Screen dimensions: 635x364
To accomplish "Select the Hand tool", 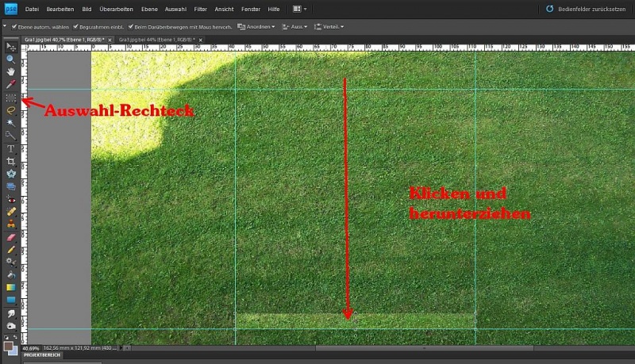I will (x=11, y=72).
